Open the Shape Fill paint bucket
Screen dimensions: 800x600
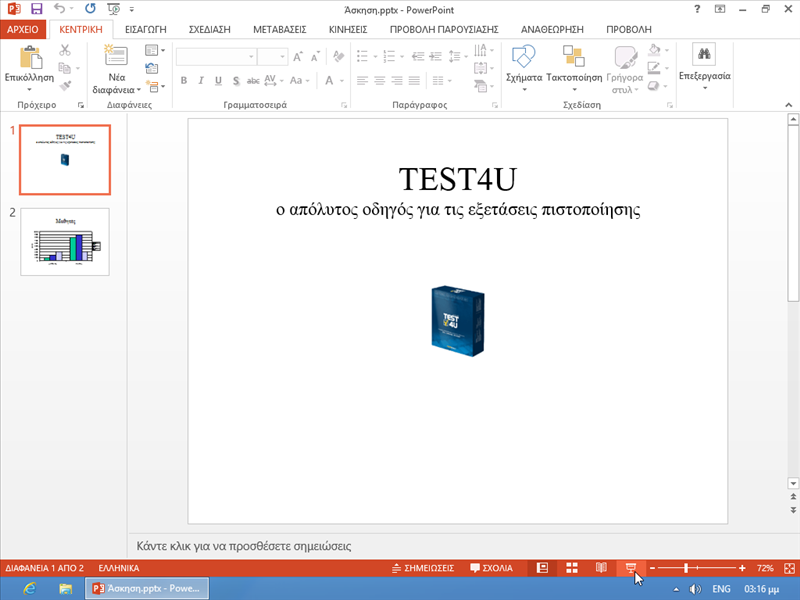click(654, 49)
